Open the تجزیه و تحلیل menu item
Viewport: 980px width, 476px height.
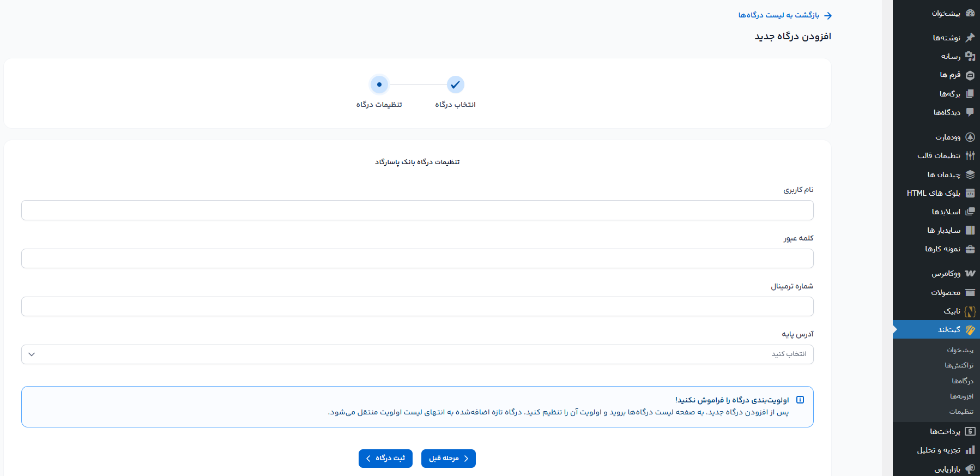click(x=936, y=450)
